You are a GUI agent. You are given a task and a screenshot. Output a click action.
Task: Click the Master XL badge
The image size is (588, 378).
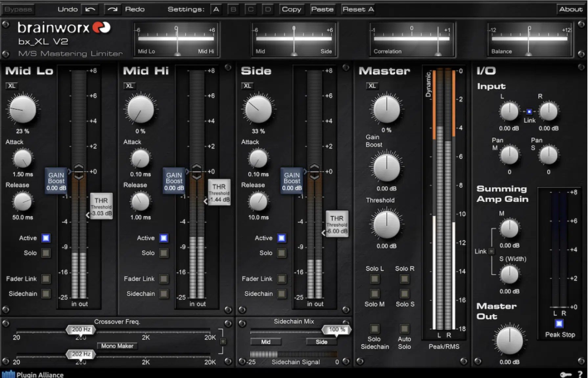372,86
